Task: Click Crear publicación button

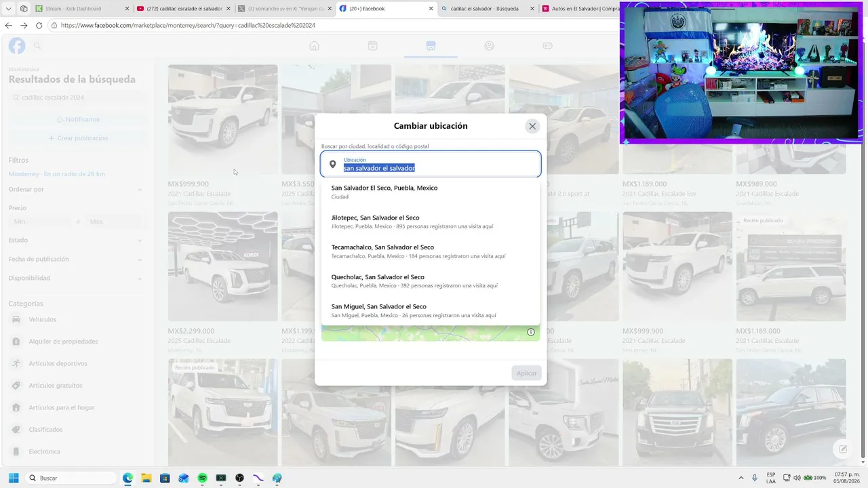Action: point(78,138)
